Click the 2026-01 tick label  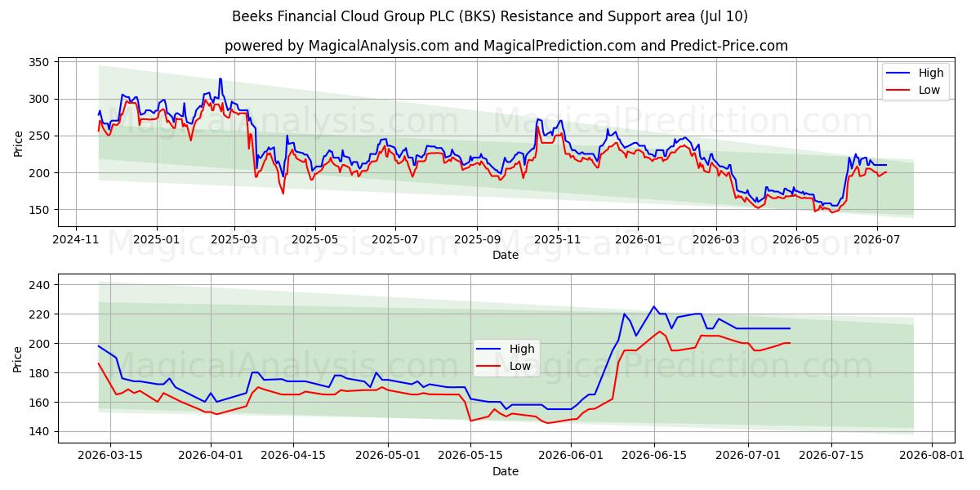point(638,240)
